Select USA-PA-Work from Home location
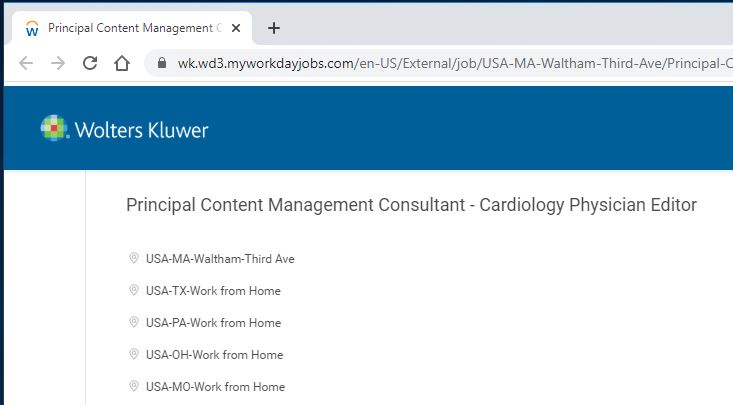 click(213, 323)
